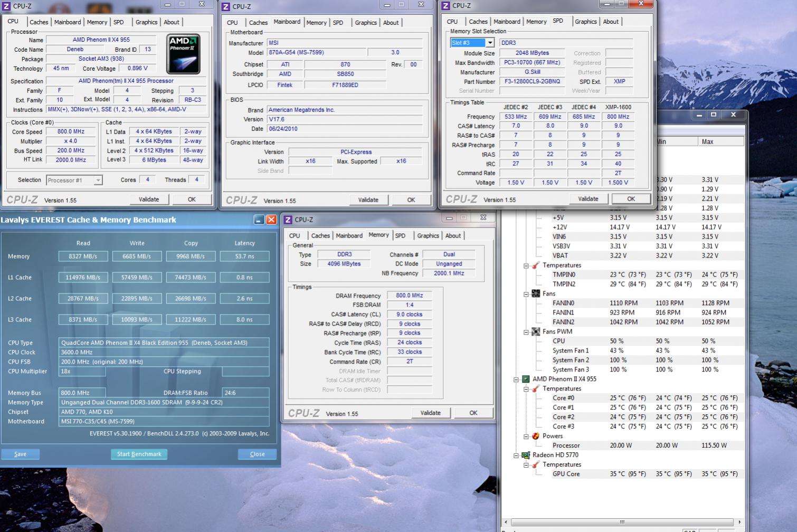This screenshot has height=532, width=797.
Task: Click the Fans icon in hardware monitor tree
Action: pos(535,293)
